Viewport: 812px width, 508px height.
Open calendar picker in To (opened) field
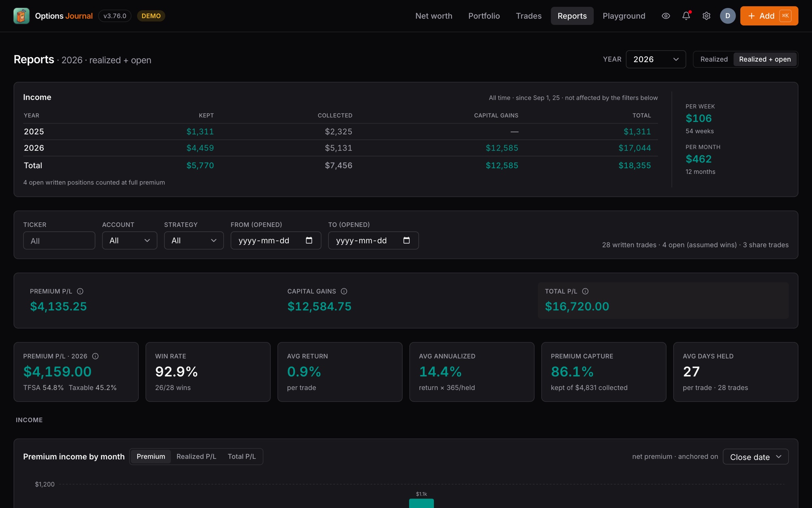[406, 240]
